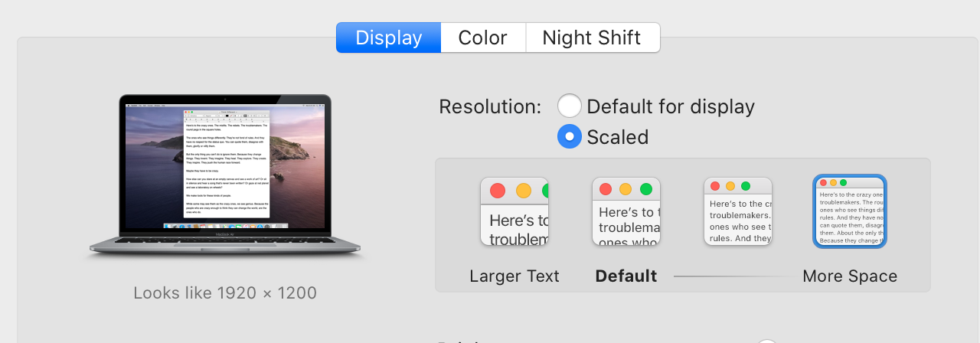Switch to the Display tab
980x343 pixels.
coord(389,38)
